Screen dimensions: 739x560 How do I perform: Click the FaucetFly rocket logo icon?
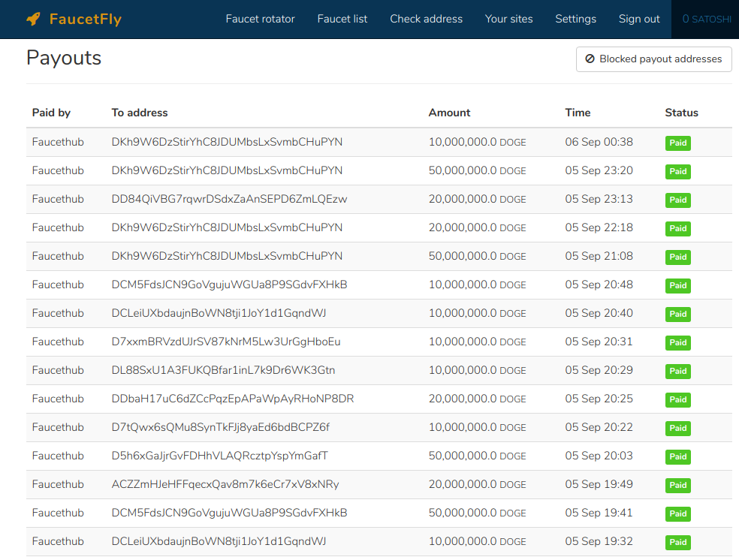pos(34,19)
